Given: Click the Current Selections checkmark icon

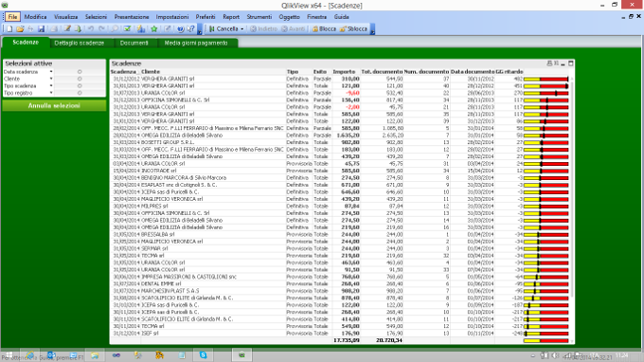Looking at the screenshot, I should [x=127, y=28].
